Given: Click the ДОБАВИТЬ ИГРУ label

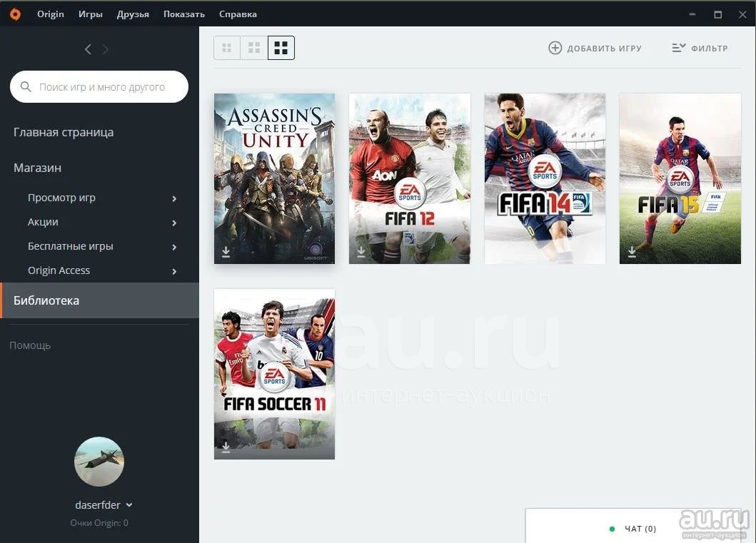Looking at the screenshot, I should (x=604, y=49).
